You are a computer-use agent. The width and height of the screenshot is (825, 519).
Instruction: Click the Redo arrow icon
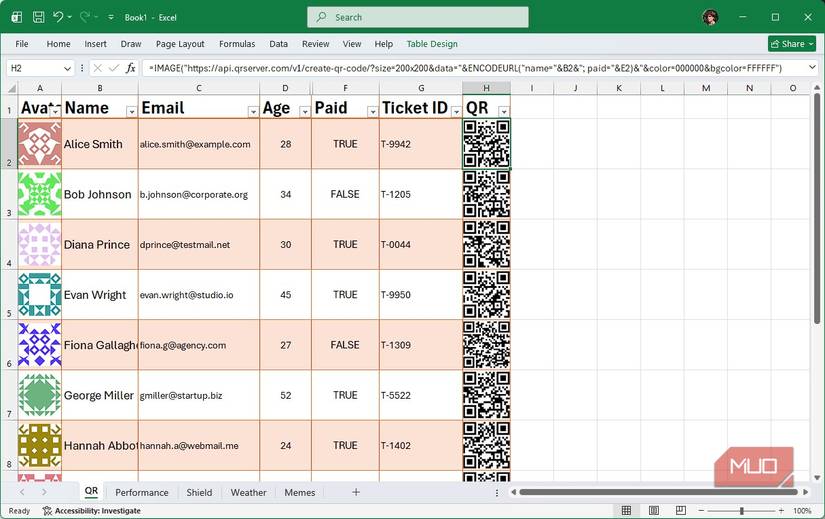[x=85, y=17]
